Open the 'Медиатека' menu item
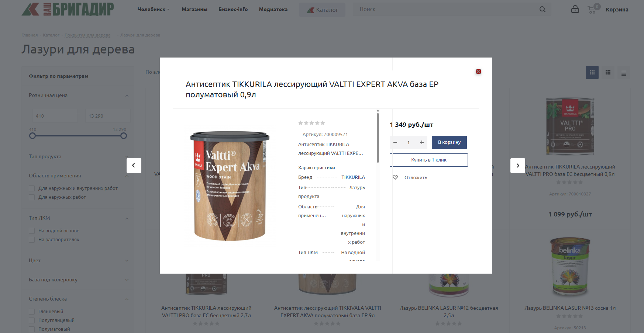The height and width of the screenshot is (333, 644). coord(273,9)
